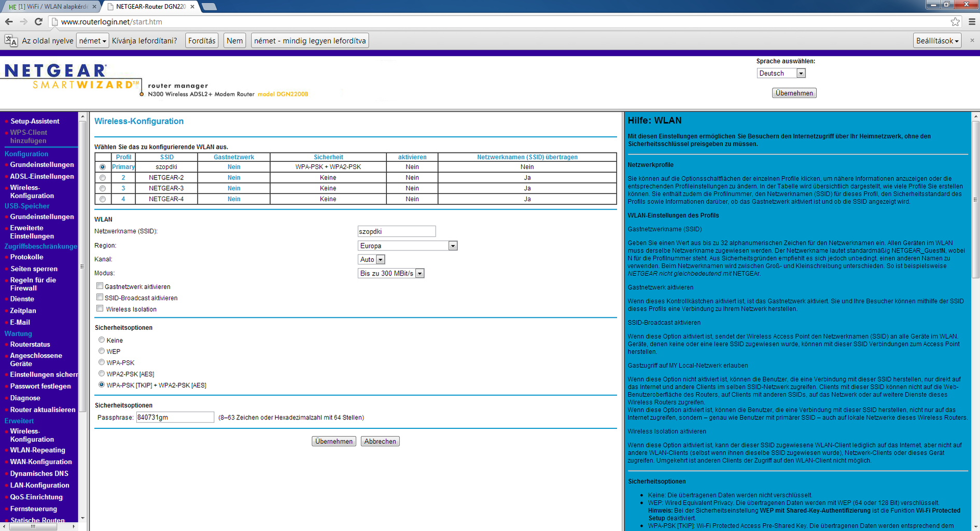Choose the WPA-PSK security radio
Screen dimensions: 980x531
pyautogui.click(x=102, y=362)
